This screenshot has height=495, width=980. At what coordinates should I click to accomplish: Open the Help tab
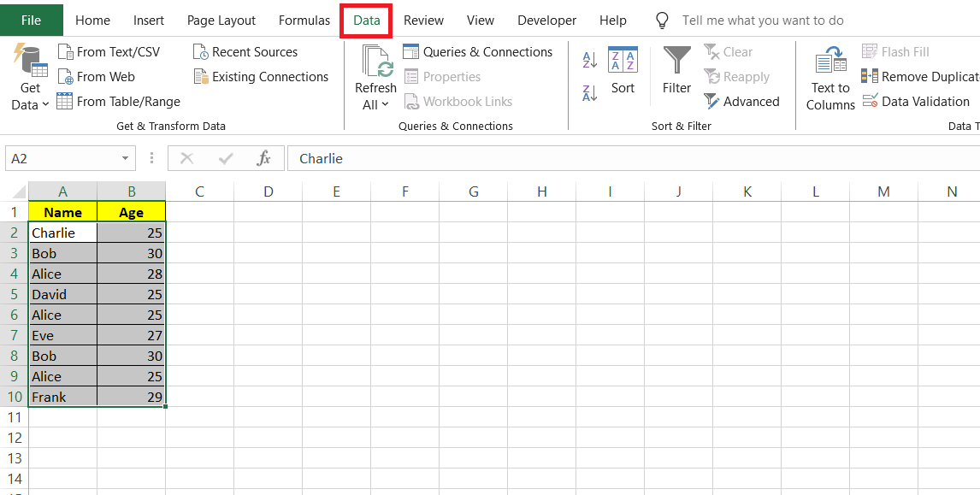point(612,20)
